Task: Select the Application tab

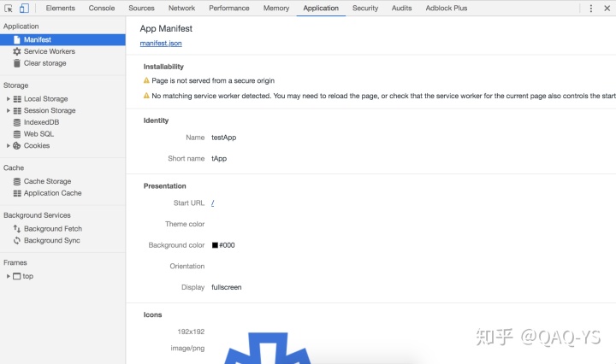Action: point(321,8)
